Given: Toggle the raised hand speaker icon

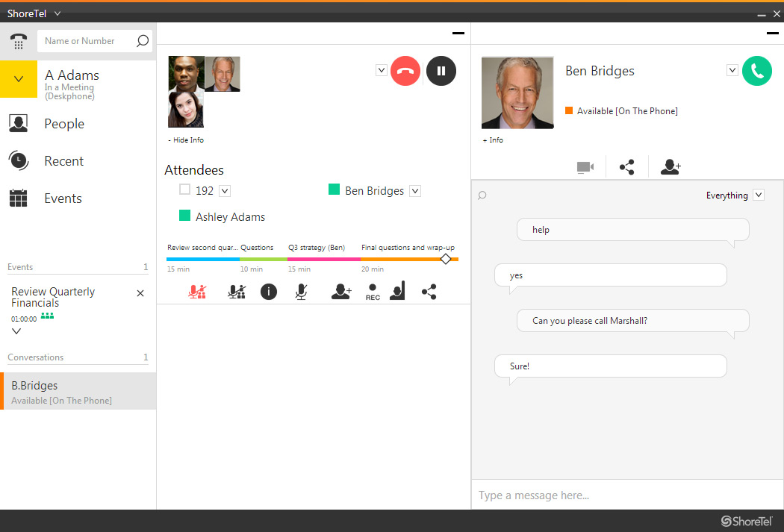Looking at the screenshot, I should [396, 291].
